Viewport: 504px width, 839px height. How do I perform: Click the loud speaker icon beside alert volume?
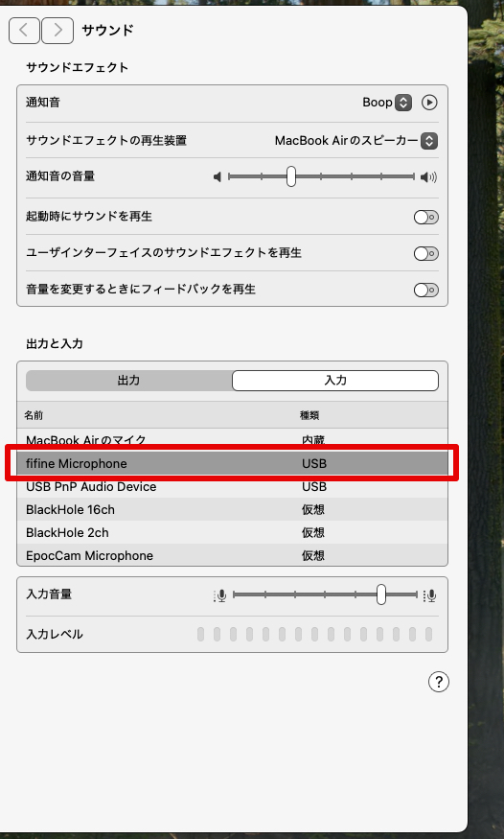pyautogui.click(x=428, y=176)
